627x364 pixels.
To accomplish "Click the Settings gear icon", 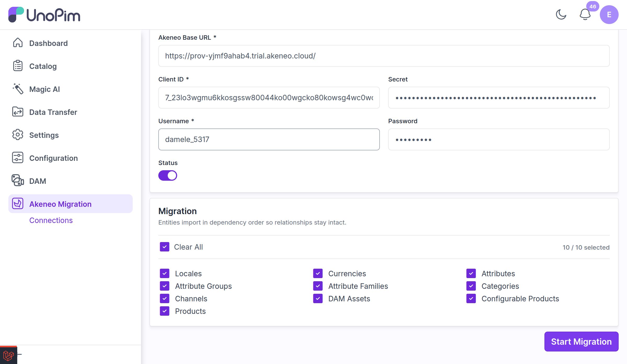I will pyautogui.click(x=18, y=135).
